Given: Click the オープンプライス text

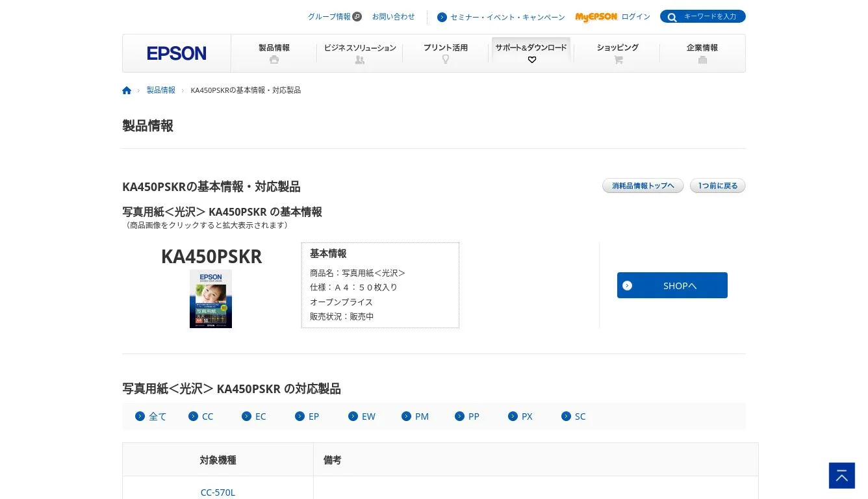Looking at the screenshot, I should (x=341, y=302).
